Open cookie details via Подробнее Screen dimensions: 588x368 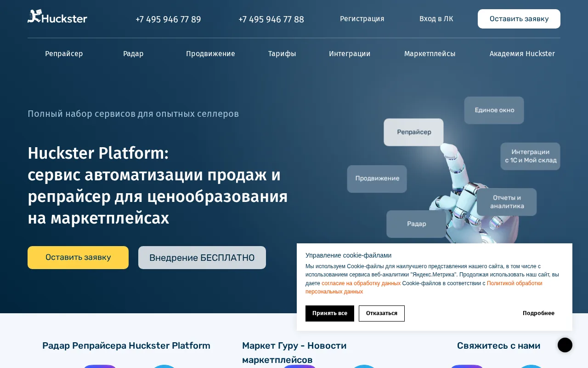tap(538, 313)
